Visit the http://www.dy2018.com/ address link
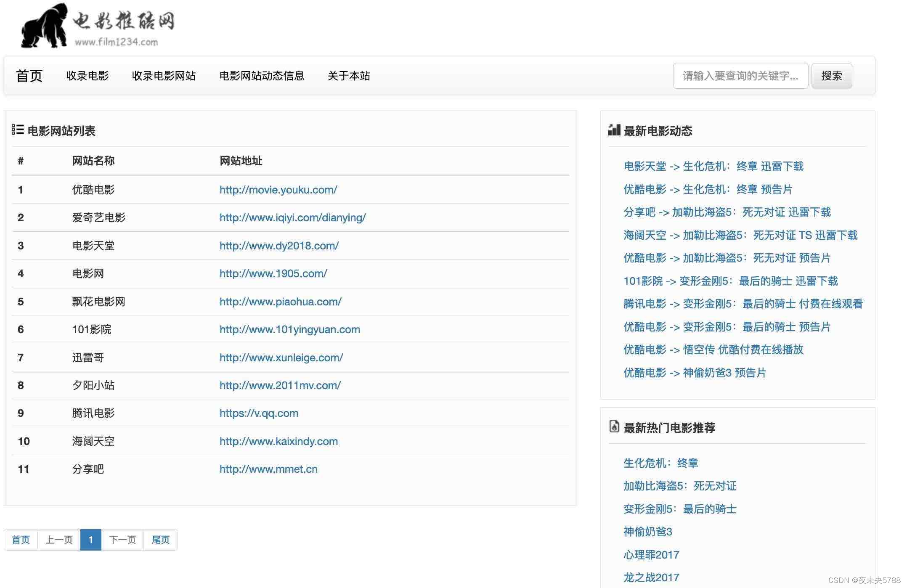The height and width of the screenshot is (588, 907). coord(279,246)
